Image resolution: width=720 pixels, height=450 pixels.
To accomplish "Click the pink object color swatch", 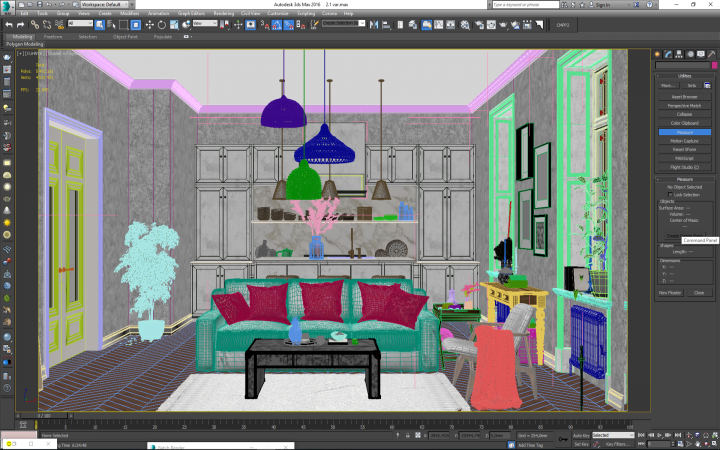I will [x=714, y=66].
